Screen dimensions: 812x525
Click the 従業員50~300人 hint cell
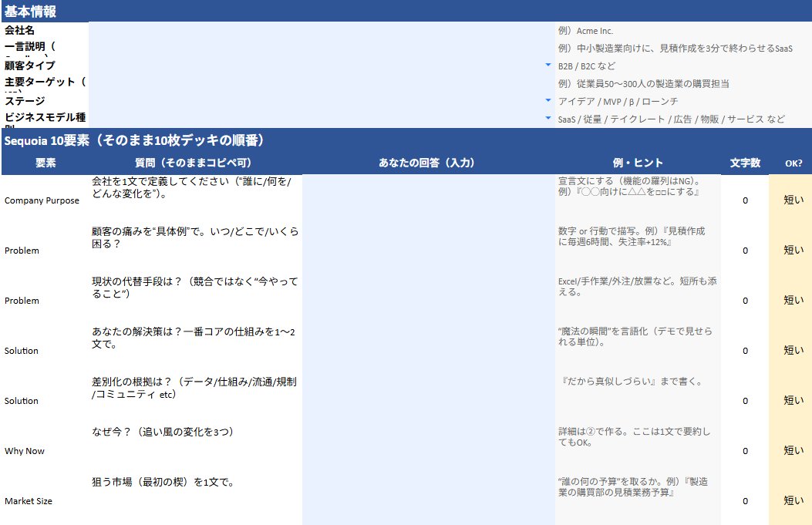[683, 83]
